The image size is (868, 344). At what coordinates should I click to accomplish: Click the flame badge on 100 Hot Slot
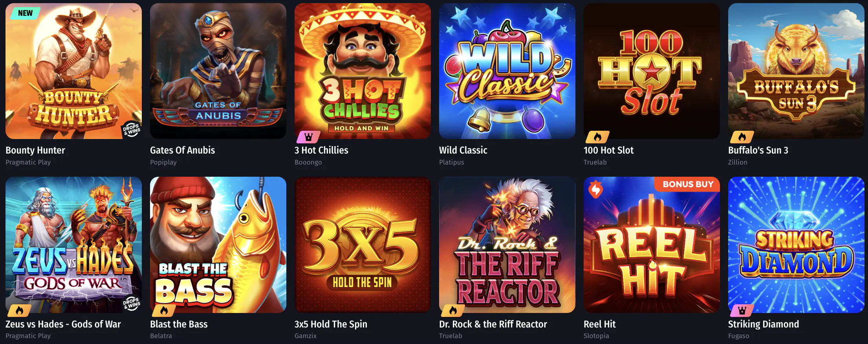point(597,137)
